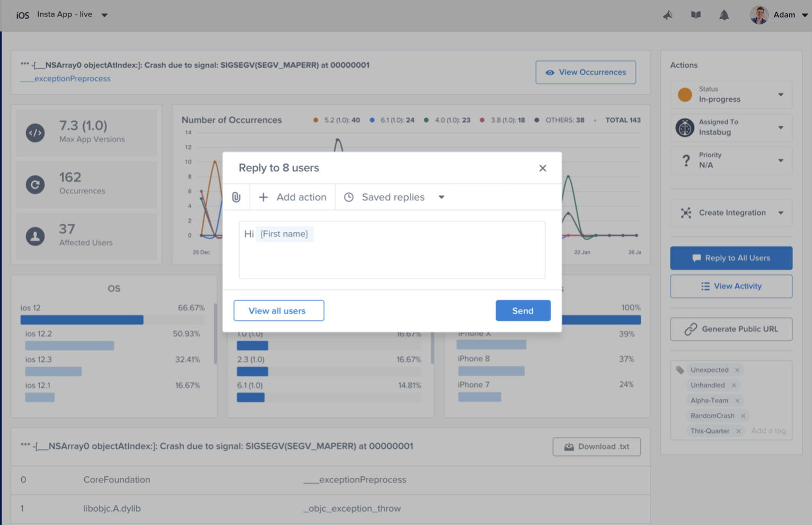Screen dimensions: 812x525
Task: Click the 2.3 (1.0) app version row label
Action: tap(251, 360)
